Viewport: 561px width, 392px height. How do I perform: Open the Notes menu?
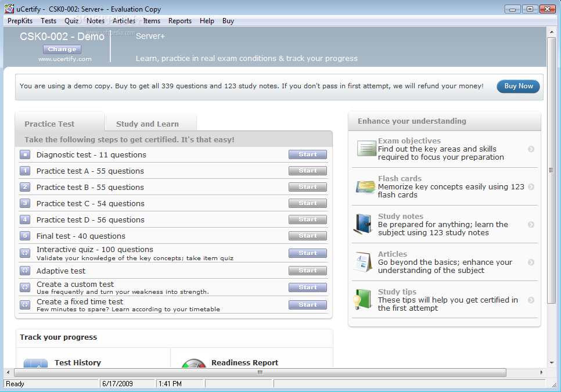[95, 21]
